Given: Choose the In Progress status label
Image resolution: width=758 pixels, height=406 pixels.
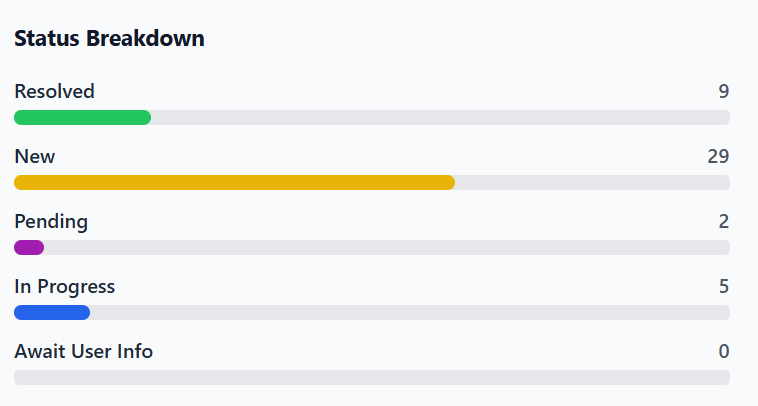Looking at the screenshot, I should point(65,287).
